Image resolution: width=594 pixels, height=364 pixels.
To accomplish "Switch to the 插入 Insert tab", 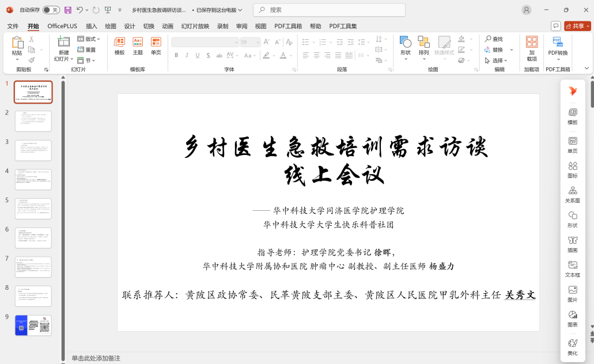I will (x=91, y=26).
